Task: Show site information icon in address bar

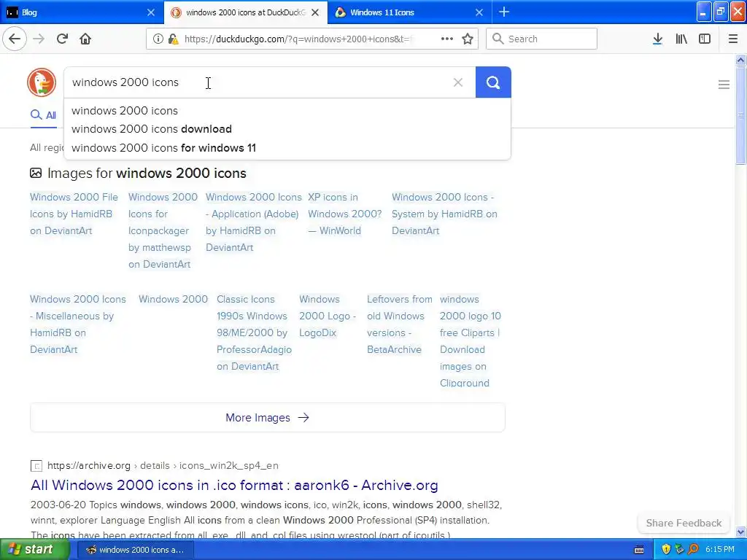Action: pyautogui.click(x=158, y=39)
